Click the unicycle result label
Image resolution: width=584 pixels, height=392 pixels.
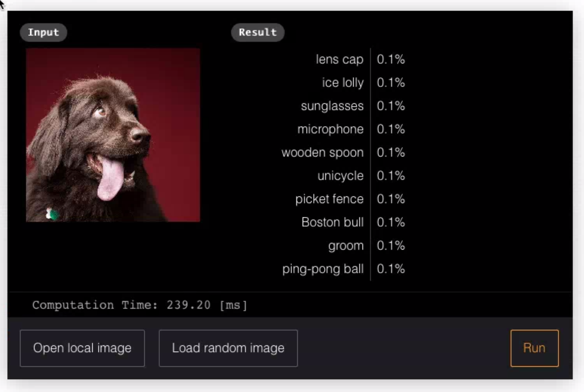pyautogui.click(x=340, y=176)
